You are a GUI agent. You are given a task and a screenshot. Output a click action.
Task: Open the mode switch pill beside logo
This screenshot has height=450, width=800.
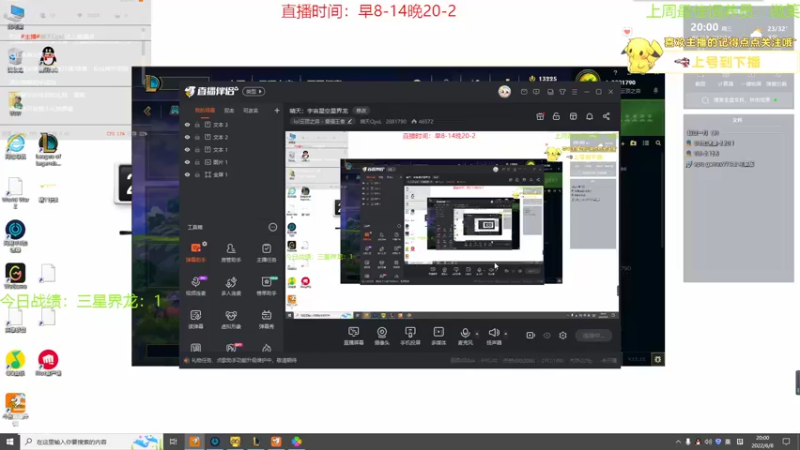click(254, 92)
